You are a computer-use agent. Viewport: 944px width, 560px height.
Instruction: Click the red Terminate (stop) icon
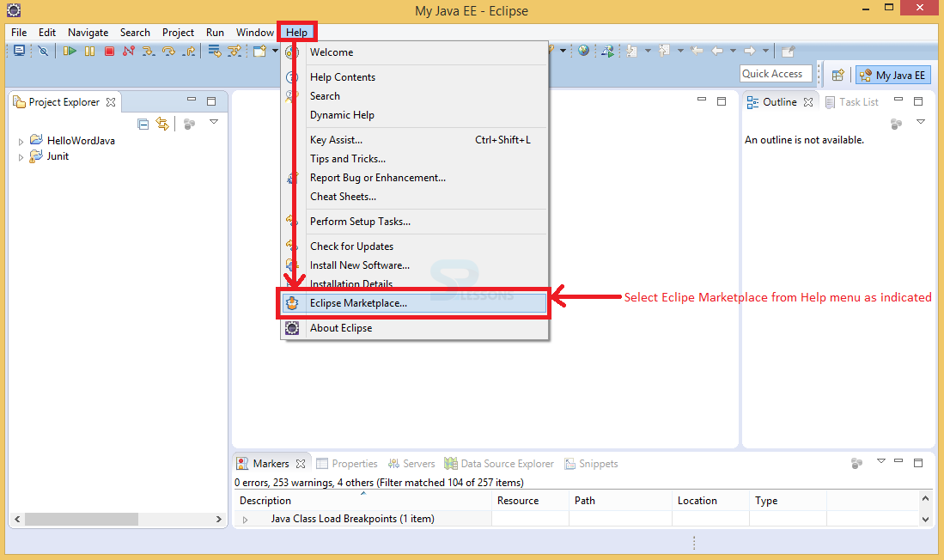pyautogui.click(x=109, y=52)
